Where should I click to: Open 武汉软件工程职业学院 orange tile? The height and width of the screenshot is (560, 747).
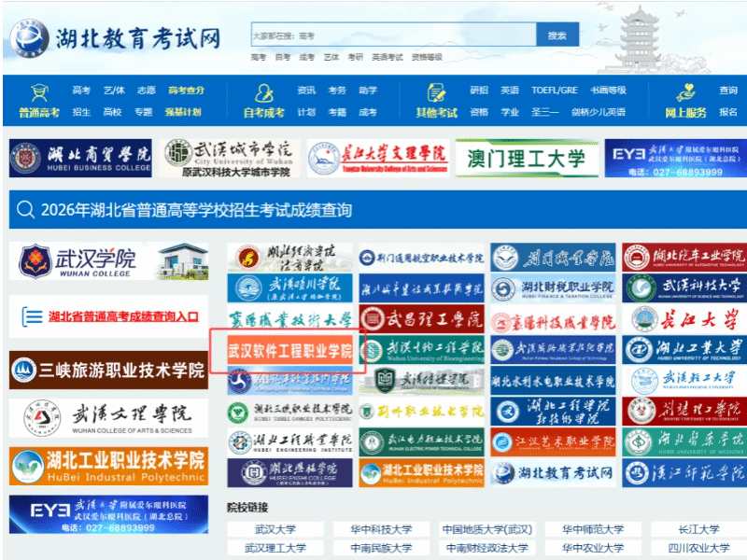[x=289, y=350]
